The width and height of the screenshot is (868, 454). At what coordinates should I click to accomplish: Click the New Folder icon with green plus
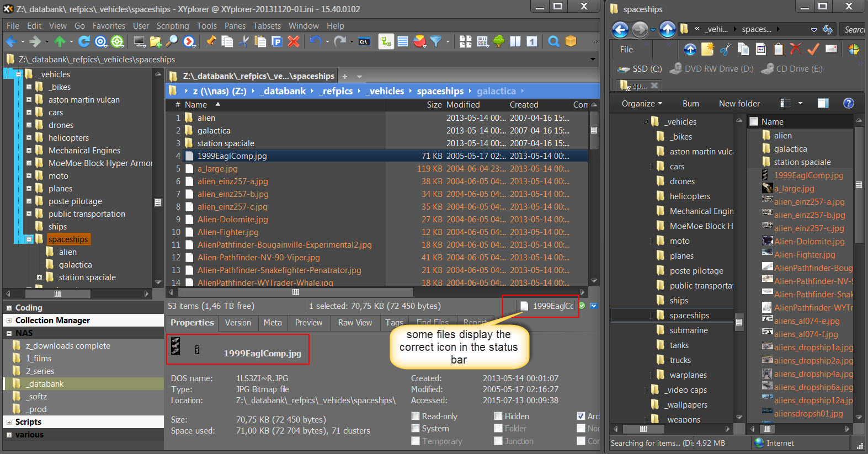(156, 41)
